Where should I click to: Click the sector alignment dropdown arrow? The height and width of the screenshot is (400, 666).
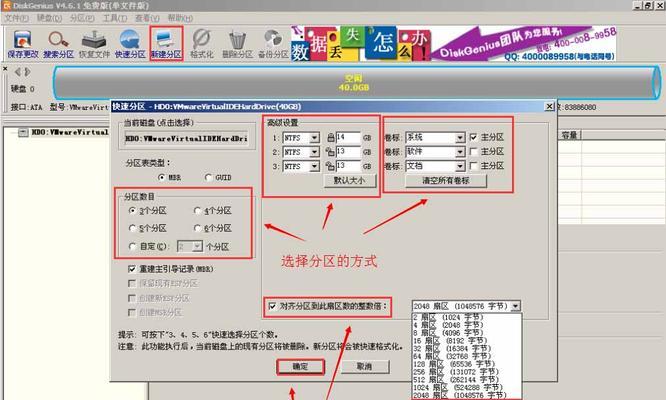click(x=516, y=306)
